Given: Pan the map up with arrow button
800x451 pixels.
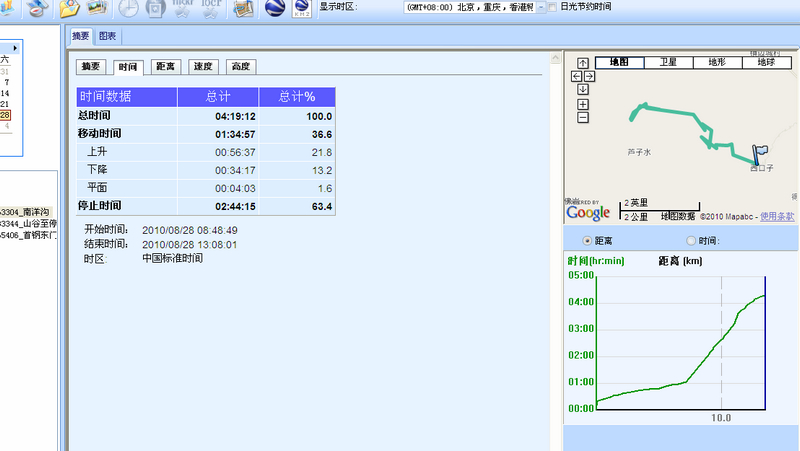Looking at the screenshot, I should (x=583, y=63).
